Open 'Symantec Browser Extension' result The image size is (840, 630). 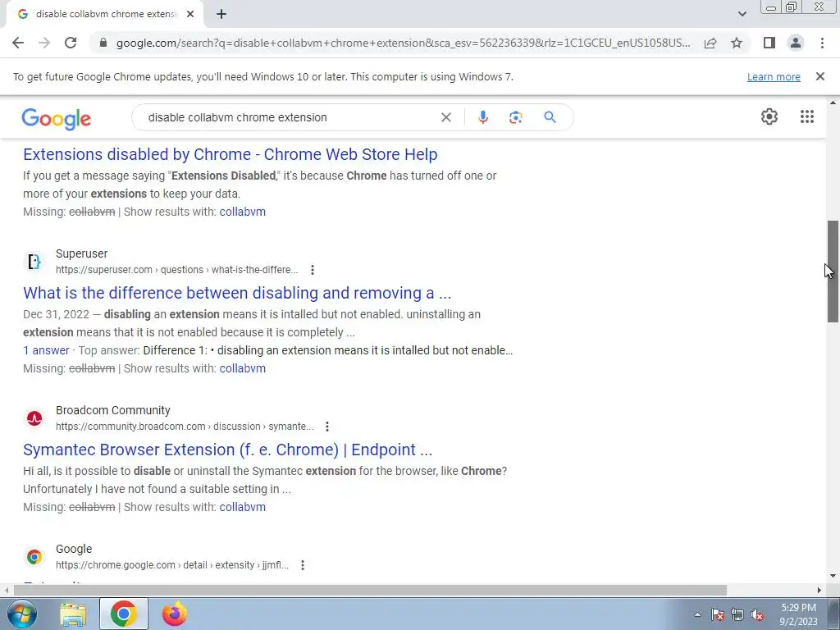pos(228,450)
